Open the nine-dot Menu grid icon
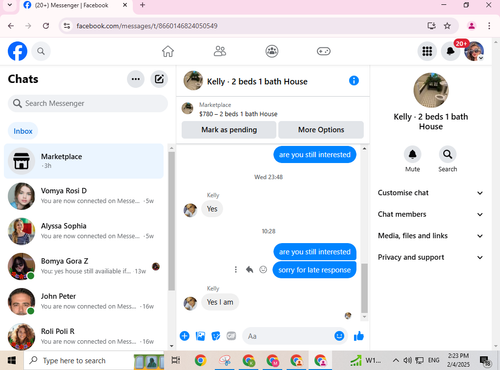The width and height of the screenshot is (500, 370). 427,51
